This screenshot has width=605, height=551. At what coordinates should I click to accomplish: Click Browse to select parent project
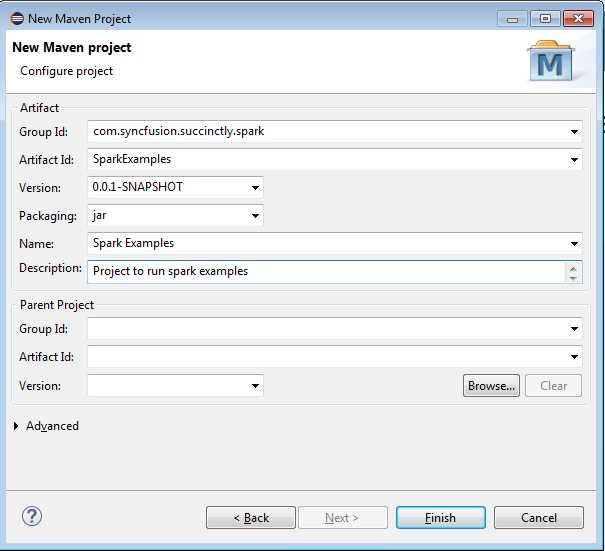(x=491, y=385)
